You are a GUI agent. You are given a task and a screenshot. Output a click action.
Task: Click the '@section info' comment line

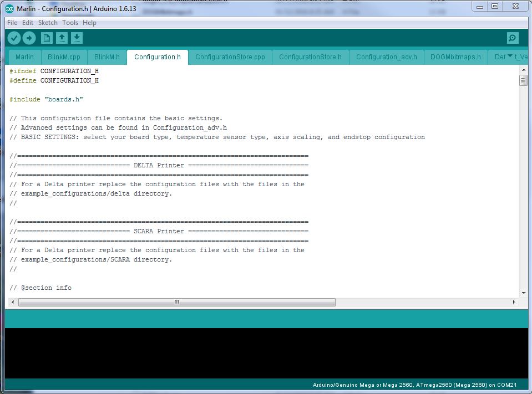click(x=40, y=288)
